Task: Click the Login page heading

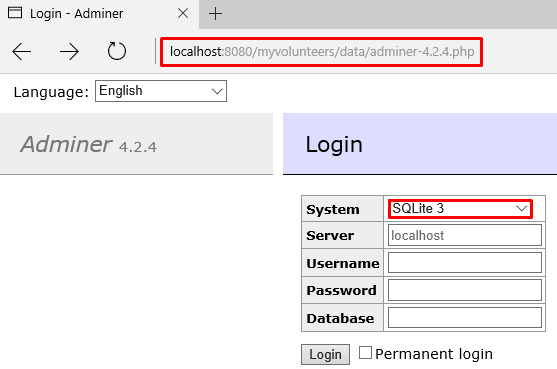Action: pos(334,145)
